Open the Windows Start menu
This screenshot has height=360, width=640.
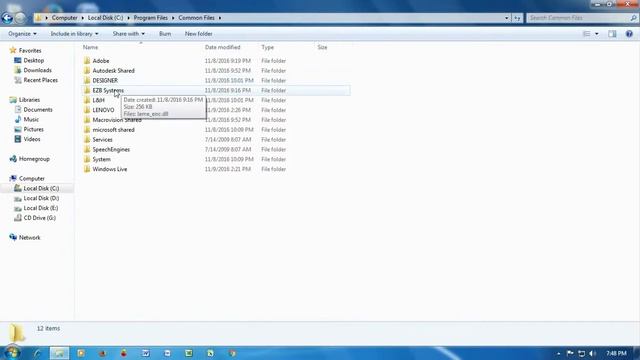(x=12, y=353)
